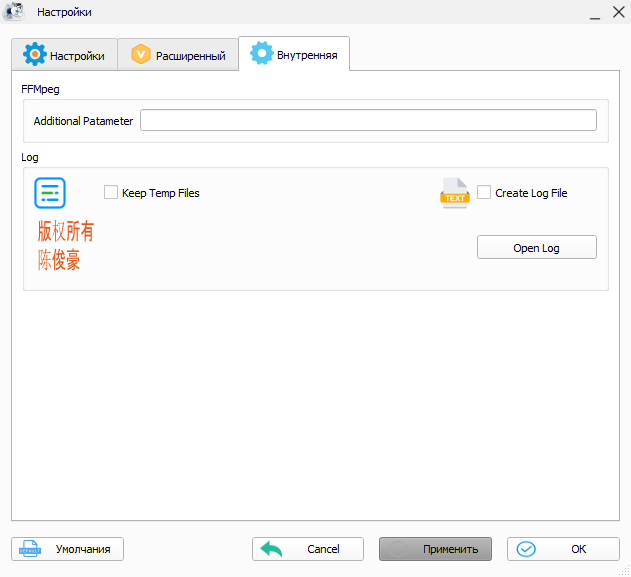The width and height of the screenshot is (631, 577).
Task: Tick the Create Log File checkbox
Action: (x=484, y=192)
